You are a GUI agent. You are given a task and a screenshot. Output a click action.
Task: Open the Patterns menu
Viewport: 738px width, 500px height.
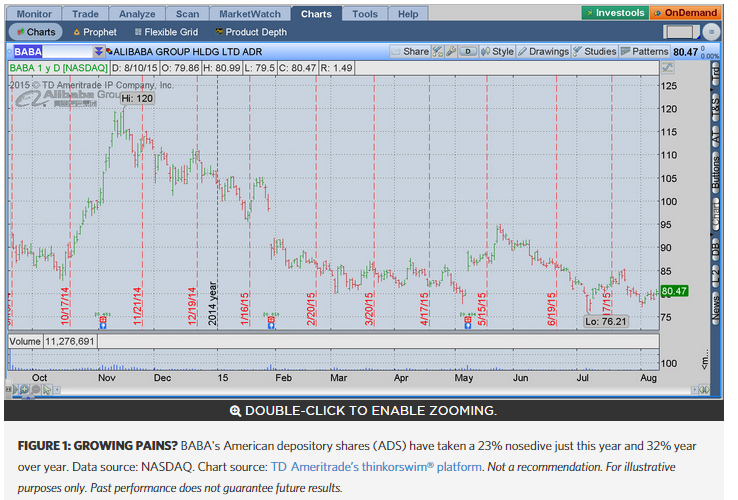(x=645, y=51)
